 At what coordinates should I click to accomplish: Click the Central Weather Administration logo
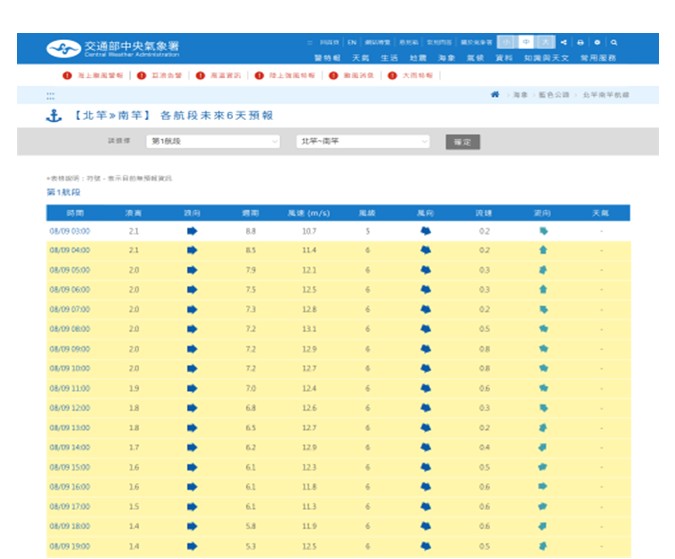pos(113,49)
